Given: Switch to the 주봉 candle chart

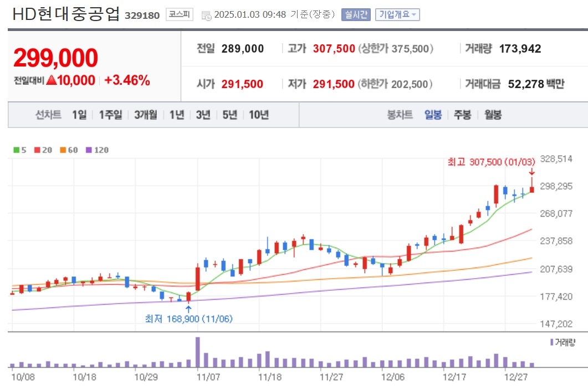Looking at the screenshot, I should click(x=462, y=115).
